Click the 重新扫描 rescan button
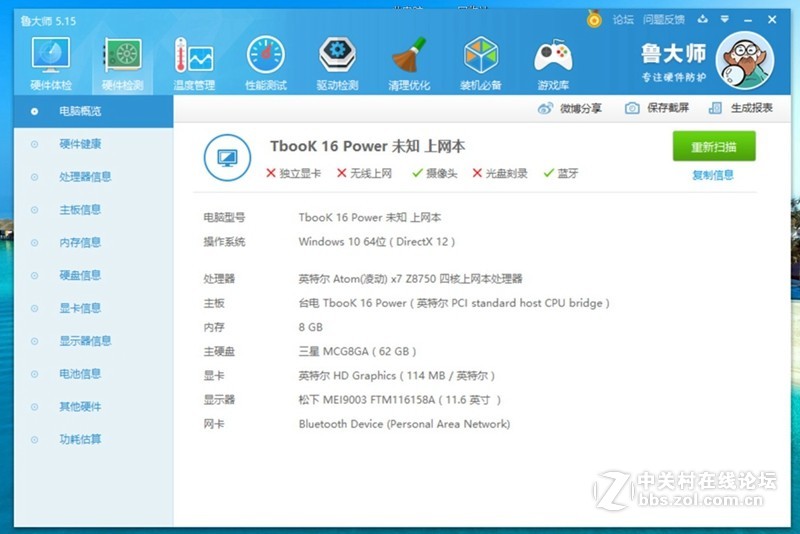 (x=714, y=146)
